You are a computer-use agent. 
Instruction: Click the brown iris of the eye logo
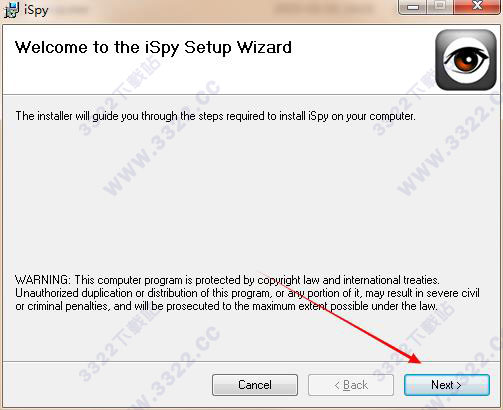pyautogui.click(x=466, y=60)
